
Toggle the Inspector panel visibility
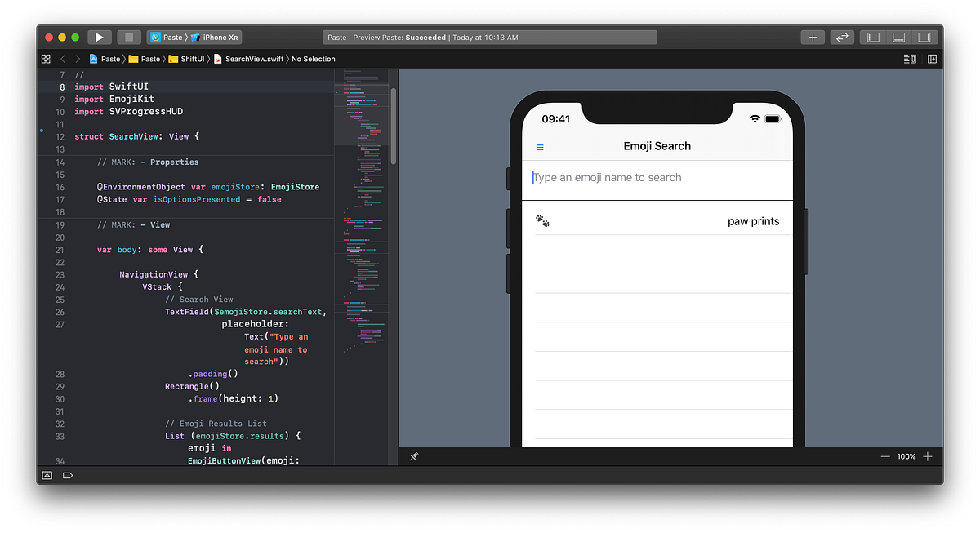point(924,37)
